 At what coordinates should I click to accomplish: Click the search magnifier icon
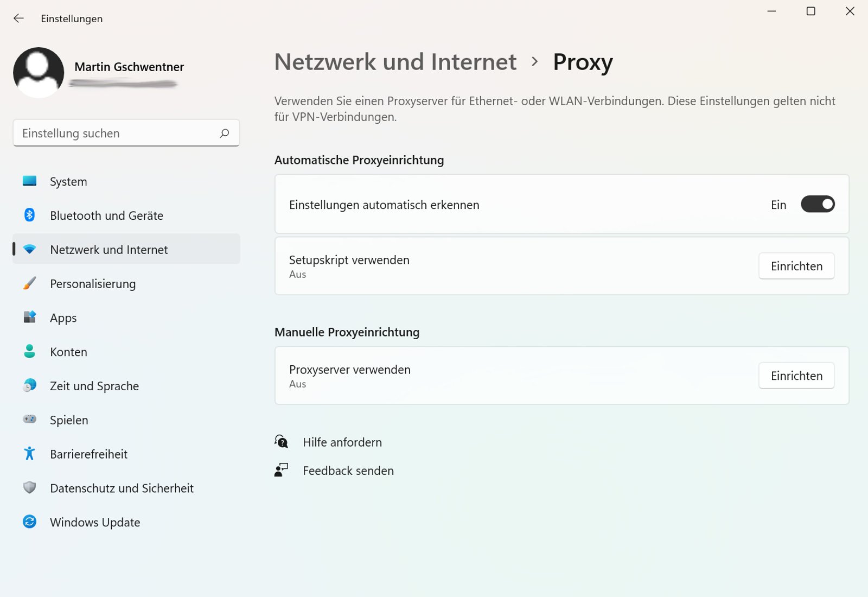point(224,133)
